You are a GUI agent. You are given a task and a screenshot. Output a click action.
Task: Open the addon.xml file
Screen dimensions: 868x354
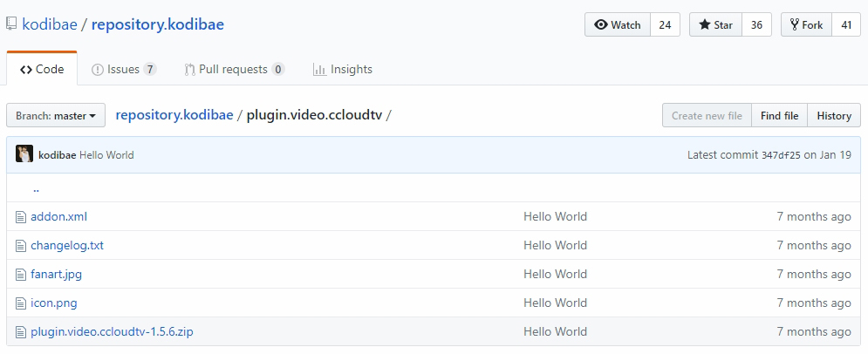click(58, 216)
